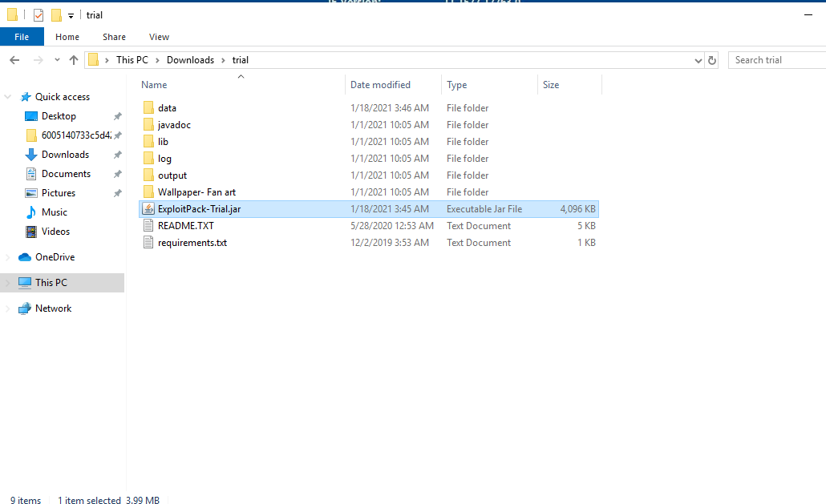Switch to the View ribbon tab

159,37
